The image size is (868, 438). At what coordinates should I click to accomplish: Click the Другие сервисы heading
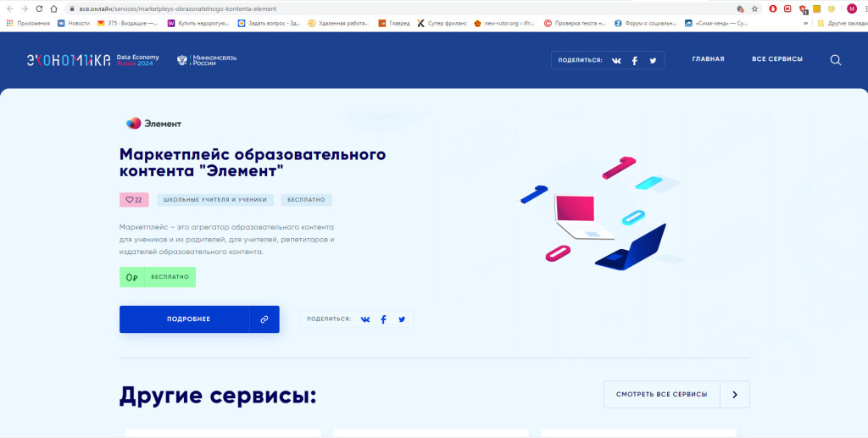(218, 396)
